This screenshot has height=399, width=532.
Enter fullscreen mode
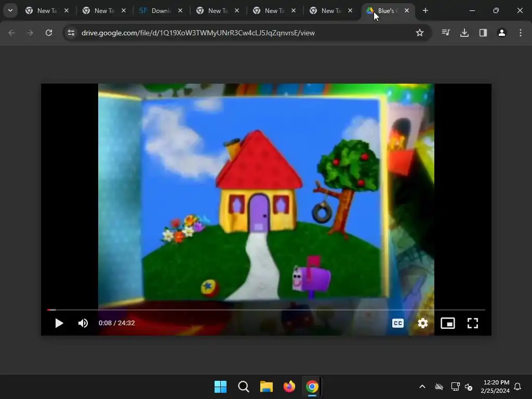coord(472,323)
